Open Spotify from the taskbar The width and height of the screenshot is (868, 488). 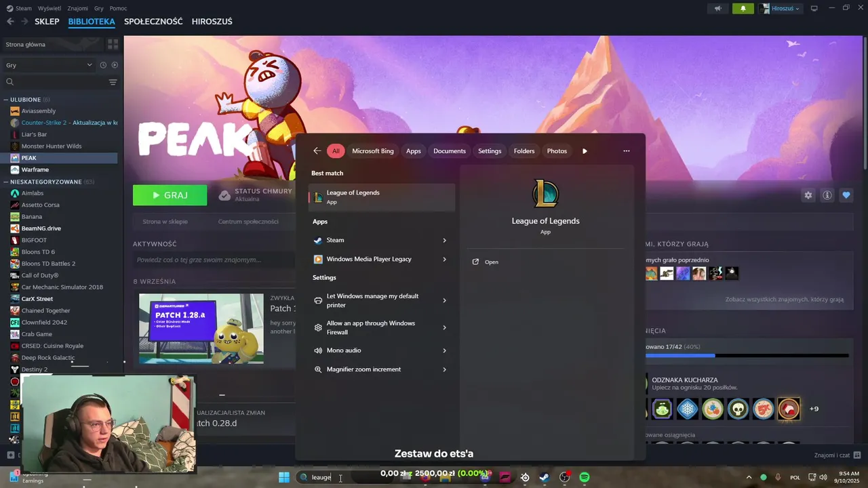pyautogui.click(x=585, y=477)
